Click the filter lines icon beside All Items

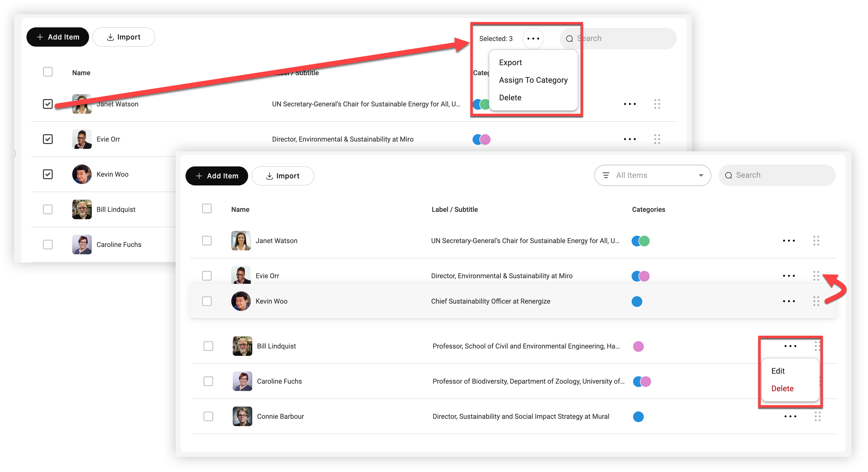click(606, 175)
